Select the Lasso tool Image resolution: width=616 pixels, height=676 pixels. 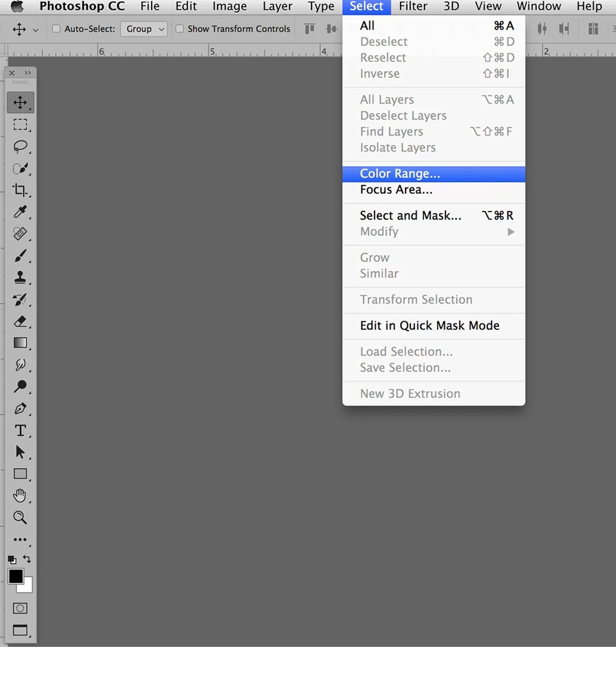pyautogui.click(x=20, y=147)
